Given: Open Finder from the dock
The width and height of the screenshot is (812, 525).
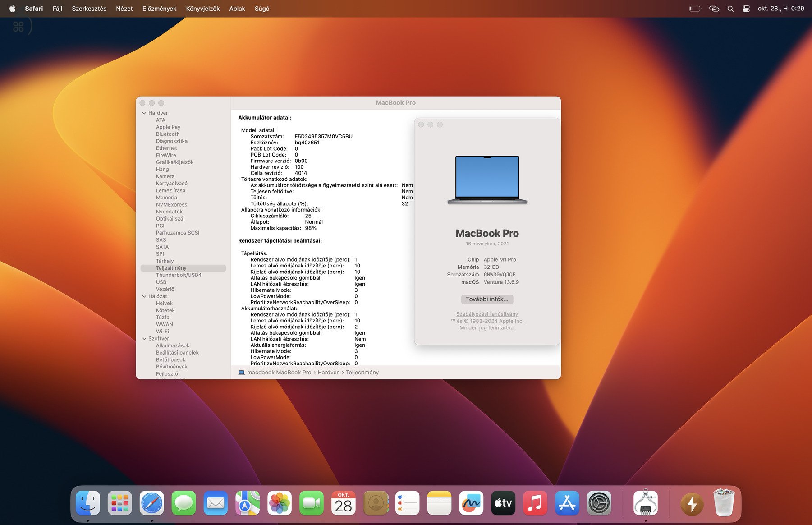Looking at the screenshot, I should coord(88,503).
